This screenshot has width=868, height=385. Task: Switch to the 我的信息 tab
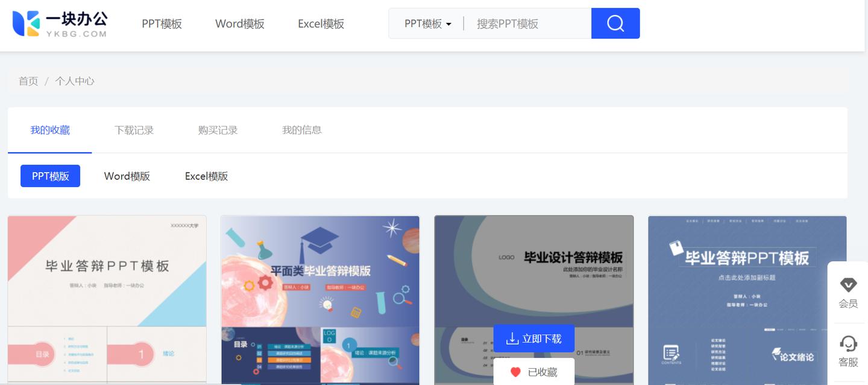pyautogui.click(x=301, y=130)
